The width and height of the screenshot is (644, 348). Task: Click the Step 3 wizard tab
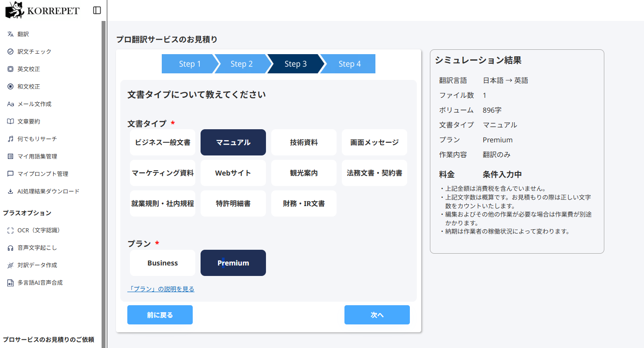[296, 64]
